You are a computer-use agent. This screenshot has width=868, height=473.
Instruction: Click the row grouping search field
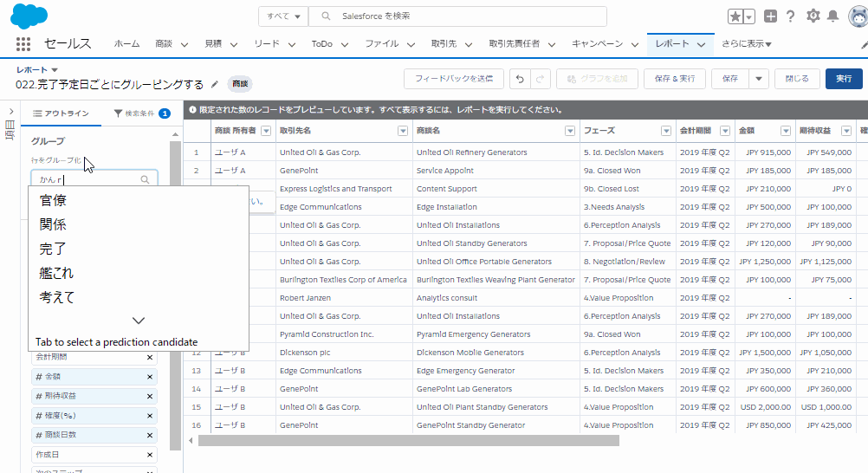(x=94, y=179)
